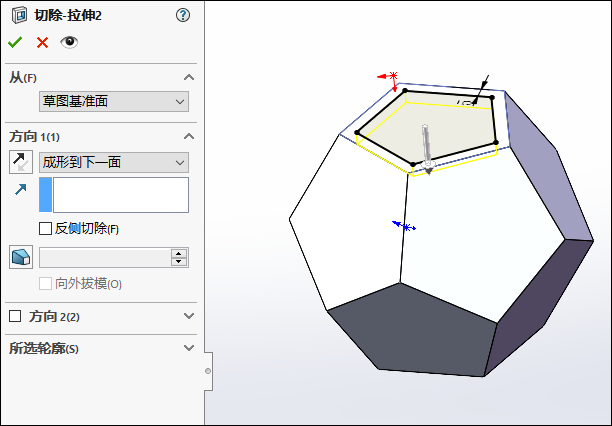The image size is (612, 426).
Task: Collapse the 从(F) section
Action: point(189,77)
